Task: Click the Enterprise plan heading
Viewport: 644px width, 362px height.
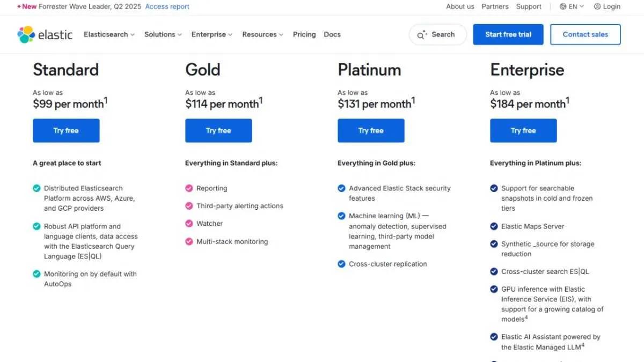Action: (527, 70)
